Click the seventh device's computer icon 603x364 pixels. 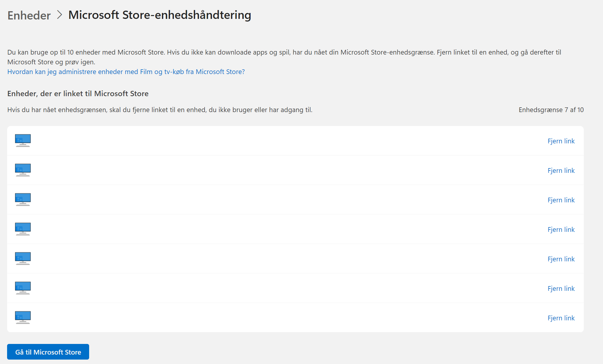coord(23,318)
